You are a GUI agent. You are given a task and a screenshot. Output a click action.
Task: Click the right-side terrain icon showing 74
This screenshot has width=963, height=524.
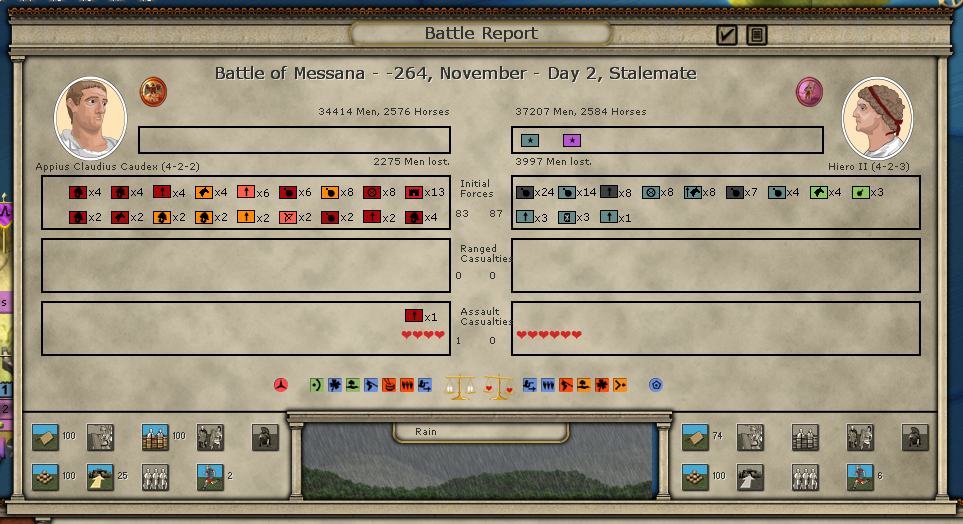coord(696,437)
